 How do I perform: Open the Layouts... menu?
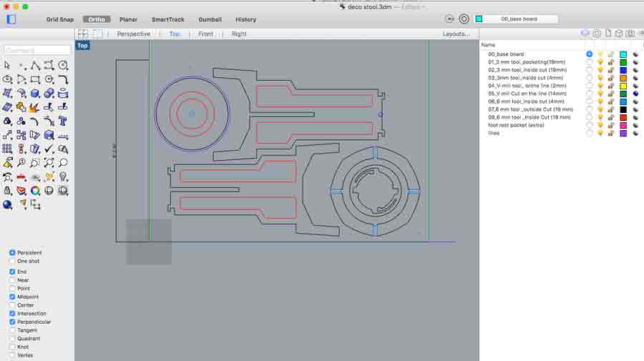pyautogui.click(x=456, y=34)
